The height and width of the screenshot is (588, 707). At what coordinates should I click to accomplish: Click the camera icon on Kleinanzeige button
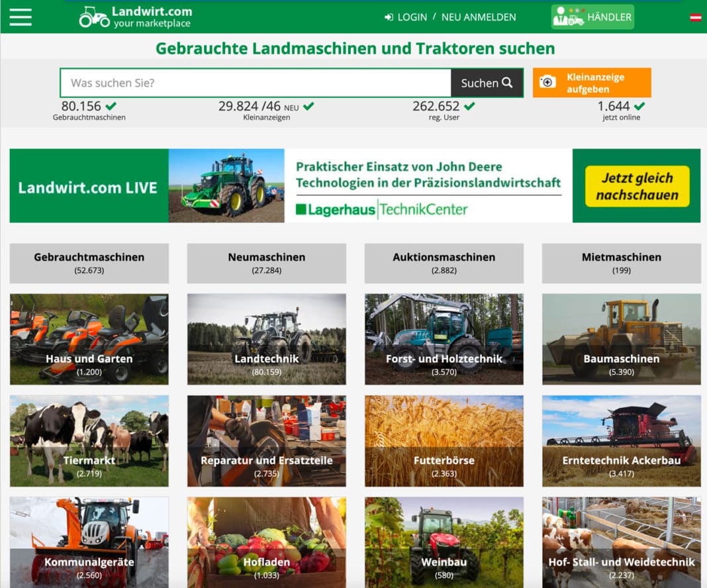[547, 83]
